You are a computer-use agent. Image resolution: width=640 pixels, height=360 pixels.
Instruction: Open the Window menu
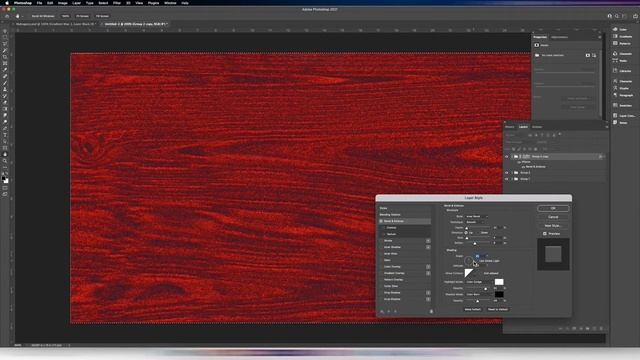point(170,3)
